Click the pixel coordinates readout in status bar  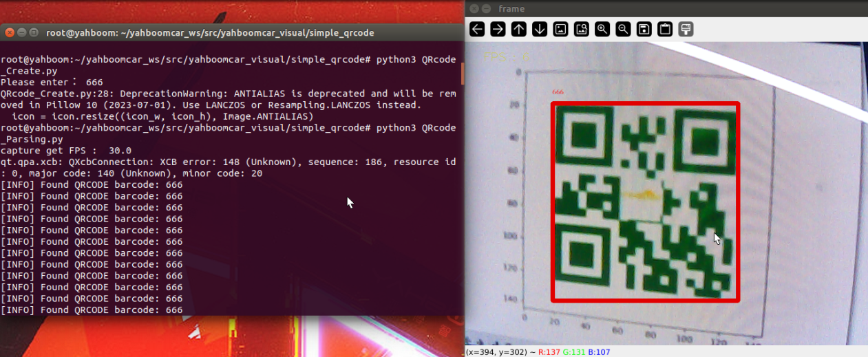[496, 351]
